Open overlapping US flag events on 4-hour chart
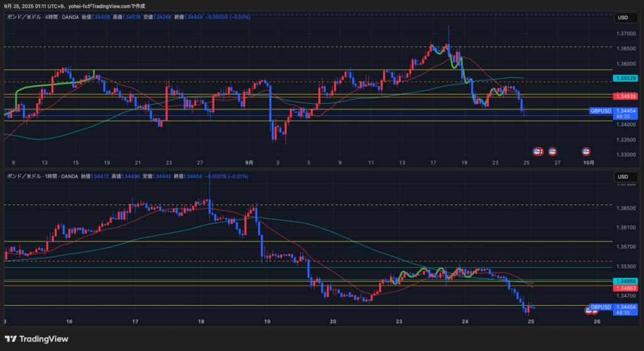 [538, 152]
